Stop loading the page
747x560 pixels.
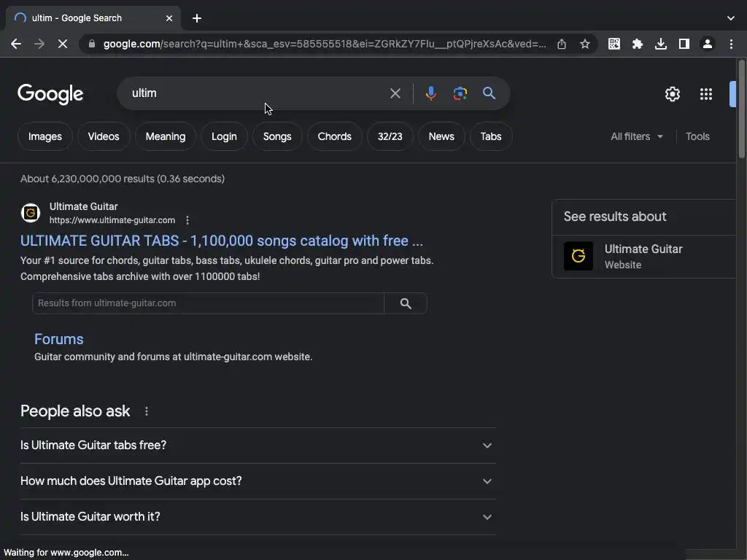[63, 44]
